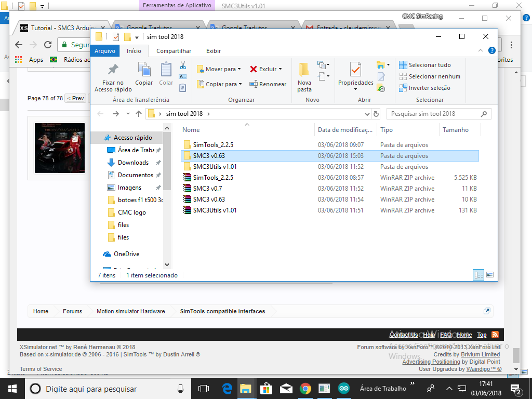The width and height of the screenshot is (532, 399).
Task: Click the Nova pasta folder icon
Action: click(x=304, y=70)
